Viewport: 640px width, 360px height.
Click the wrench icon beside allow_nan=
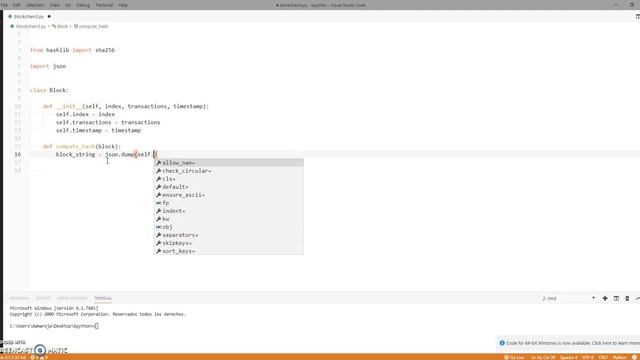point(158,163)
